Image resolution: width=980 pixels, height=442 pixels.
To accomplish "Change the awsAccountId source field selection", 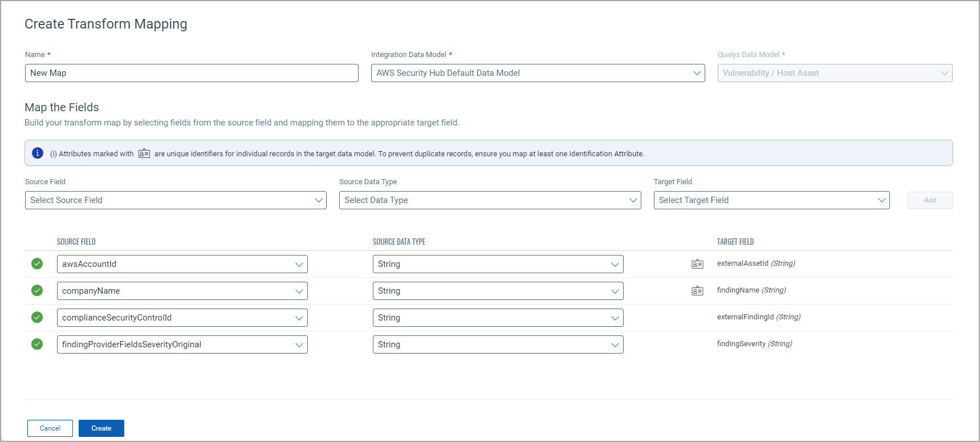I will [182, 264].
